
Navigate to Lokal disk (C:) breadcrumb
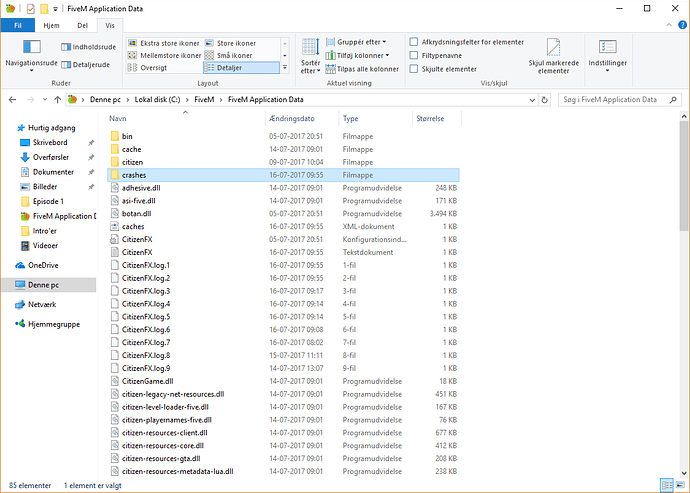[158, 100]
